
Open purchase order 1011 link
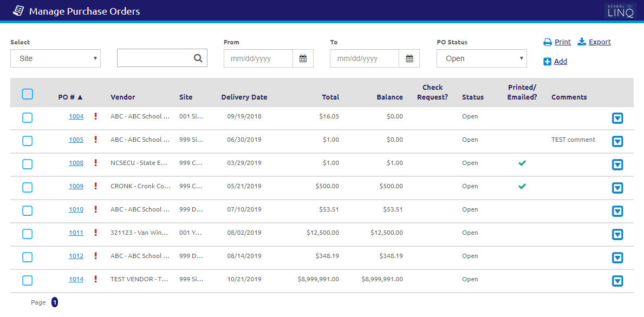point(76,233)
